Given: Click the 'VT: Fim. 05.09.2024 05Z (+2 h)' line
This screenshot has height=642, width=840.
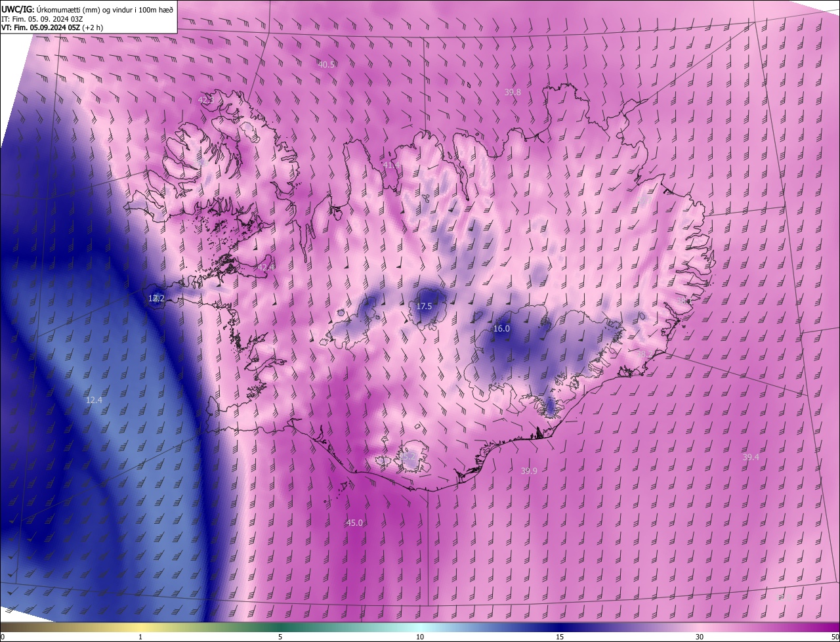Looking at the screenshot, I should 52,28.
